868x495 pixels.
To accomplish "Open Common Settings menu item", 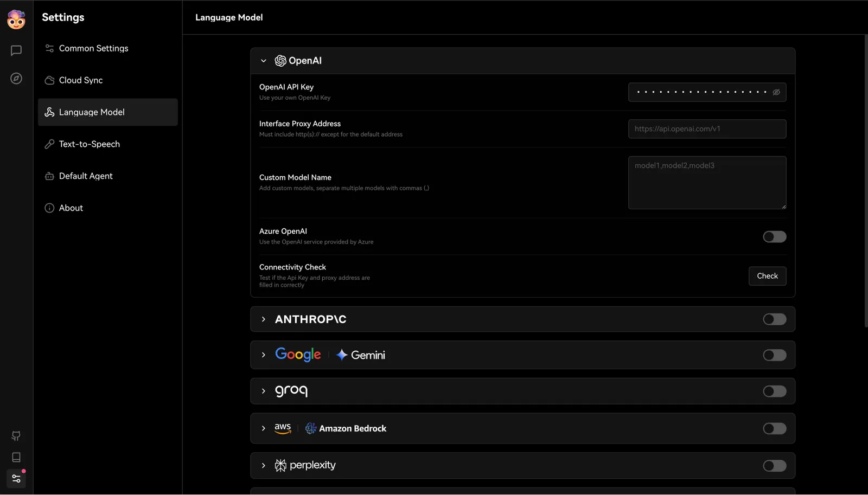I will coord(108,48).
